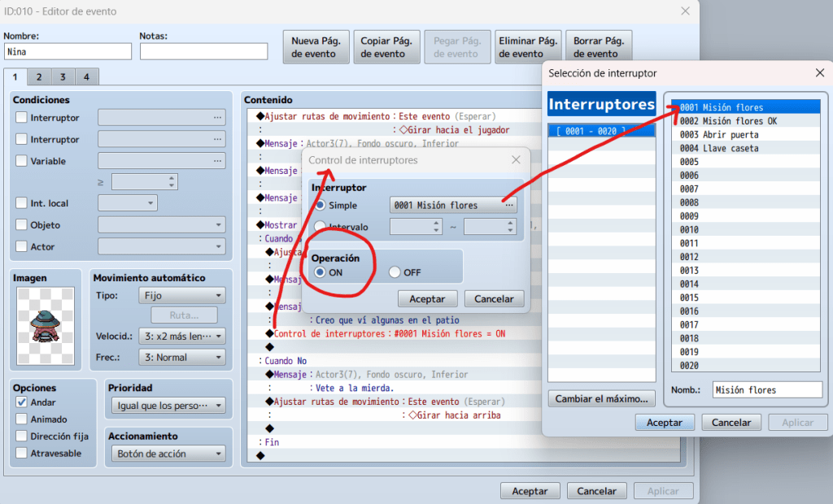
Task: Enable the Atravesable option checkbox
Action: tap(22, 453)
